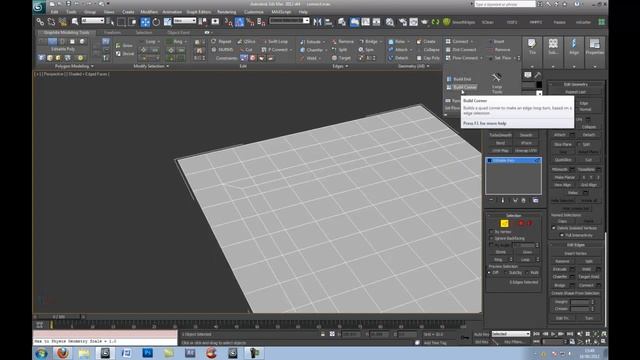Click the yellow Edge selection icon
The height and width of the screenshot is (360, 640).
tap(504, 223)
